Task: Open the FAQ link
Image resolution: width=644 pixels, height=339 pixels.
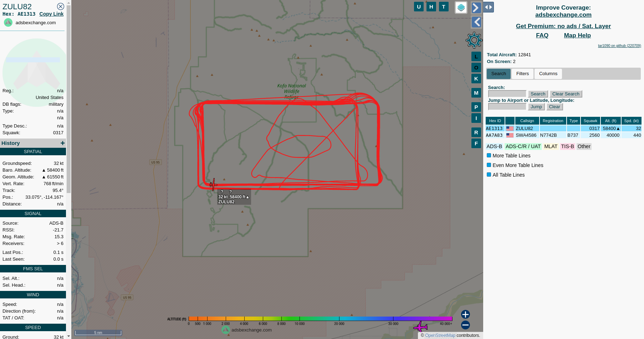Action: point(542,35)
